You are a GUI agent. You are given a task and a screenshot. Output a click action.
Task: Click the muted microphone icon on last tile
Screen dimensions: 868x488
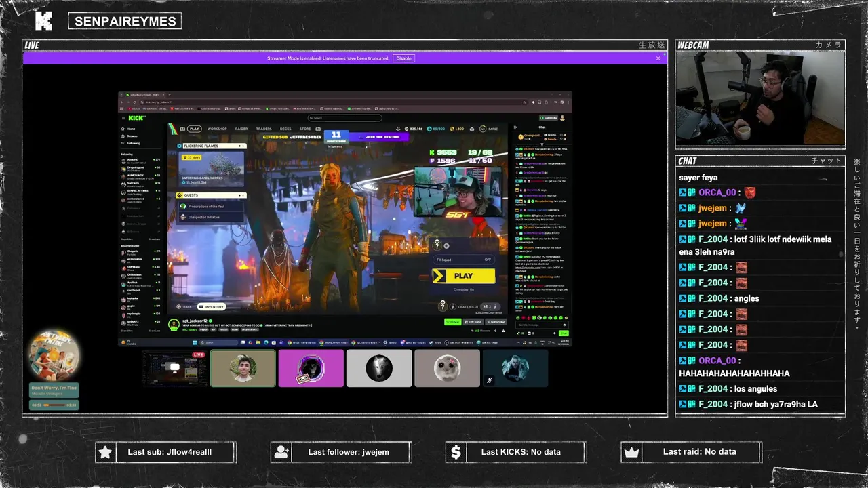point(489,380)
